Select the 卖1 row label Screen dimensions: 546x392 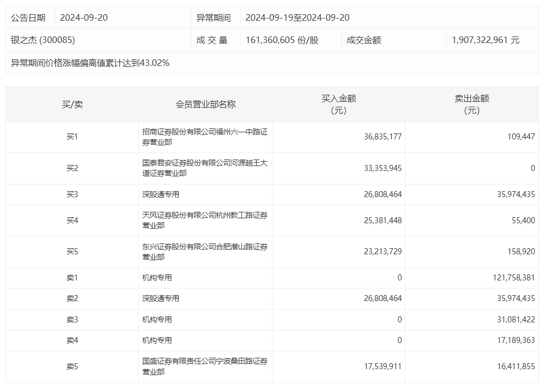[72, 278]
